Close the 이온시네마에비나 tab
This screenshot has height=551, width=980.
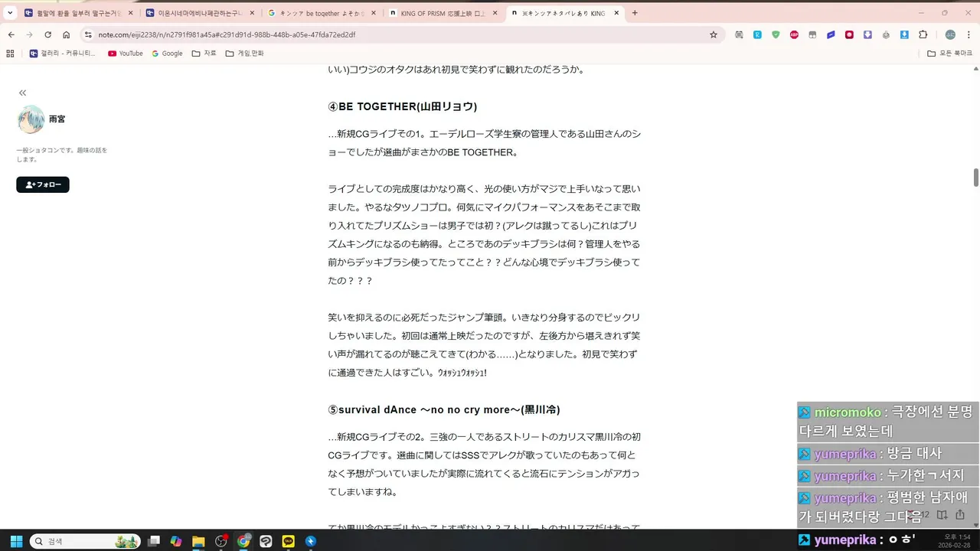252,13
